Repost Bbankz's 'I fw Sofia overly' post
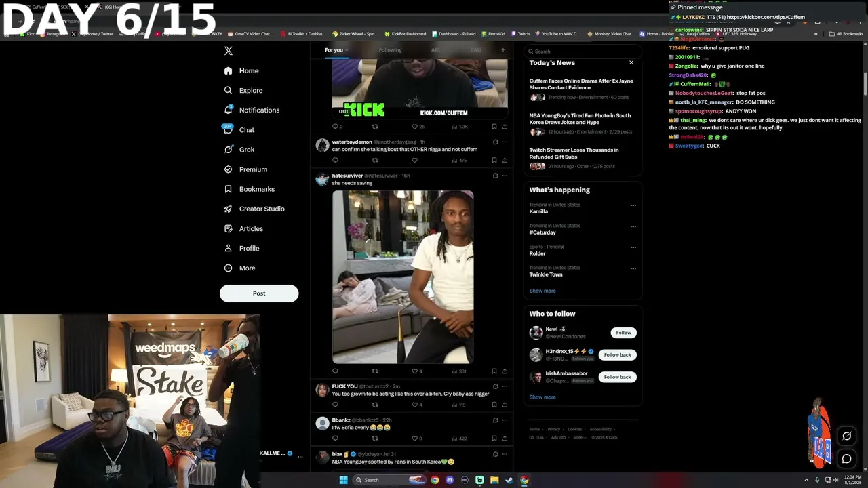868x488 pixels. click(x=375, y=439)
